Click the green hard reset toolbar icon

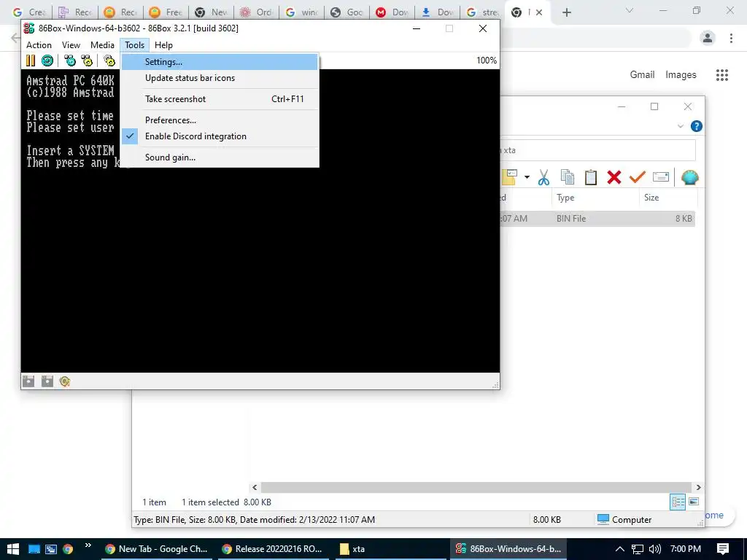point(47,61)
